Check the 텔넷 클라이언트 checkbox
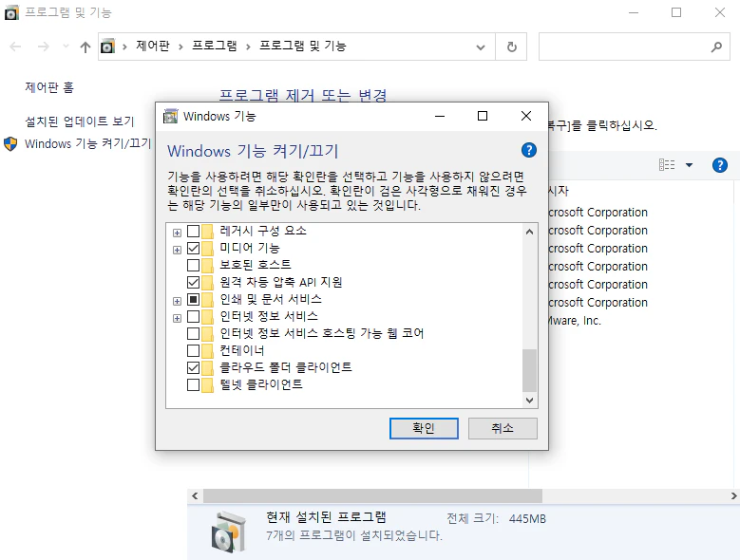 pos(193,385)
